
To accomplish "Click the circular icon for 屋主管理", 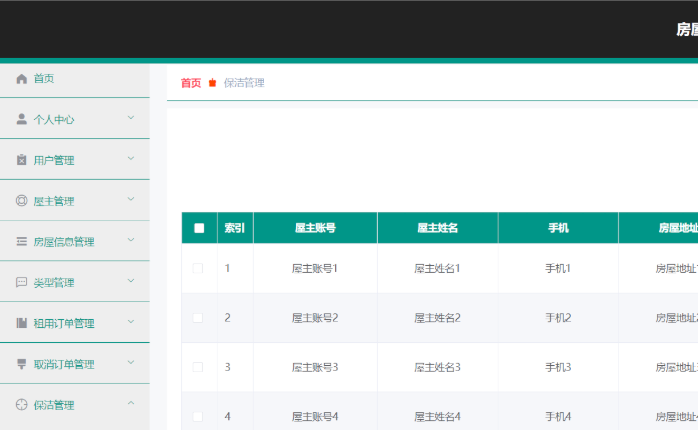I will coord(22,201).
